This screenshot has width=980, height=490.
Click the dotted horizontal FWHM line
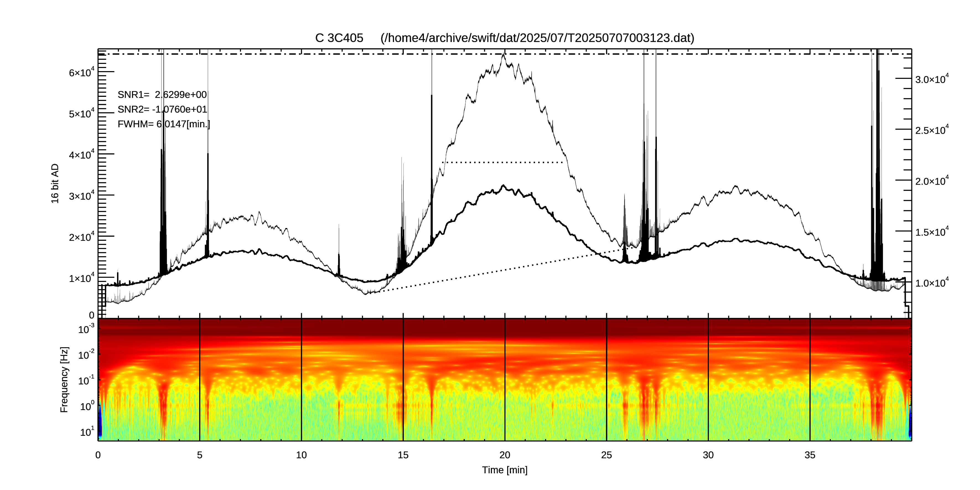pyautogui.click(x=503, y=162)
